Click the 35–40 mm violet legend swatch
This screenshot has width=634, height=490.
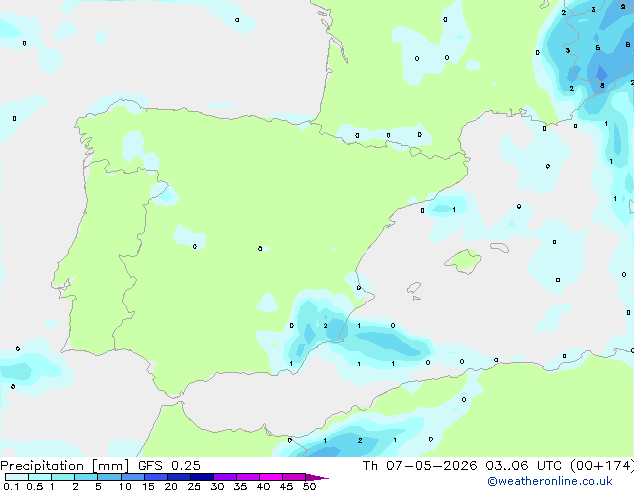pyautogui.click(x=248, y=477)
